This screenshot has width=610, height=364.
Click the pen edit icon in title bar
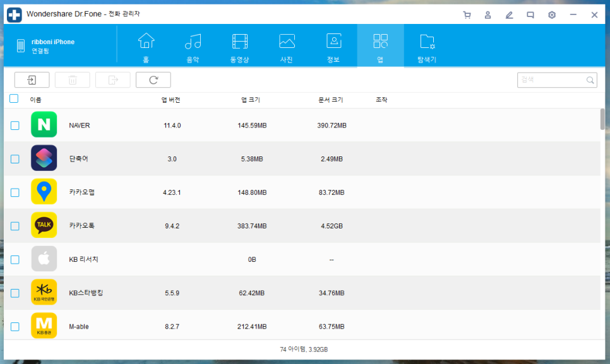pyautogui.click(x=509, y=15)
